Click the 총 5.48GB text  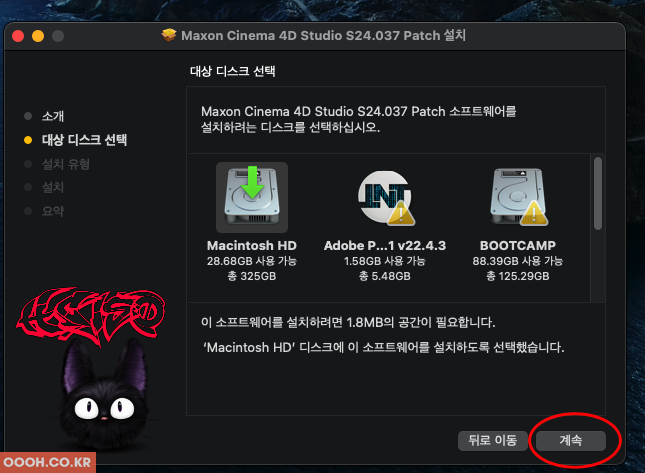tap(385, 276)
